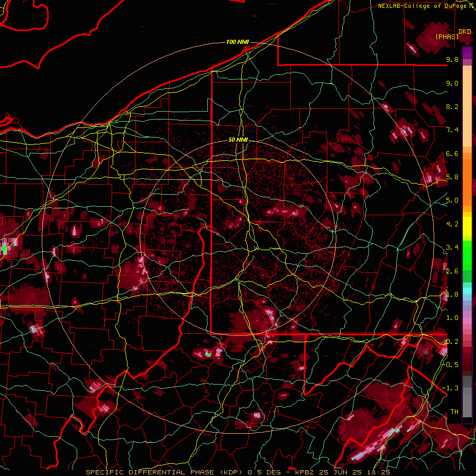Click the '100 NMI' range ring label
Screen dimensions: 476x476
[x=237, y=42]
